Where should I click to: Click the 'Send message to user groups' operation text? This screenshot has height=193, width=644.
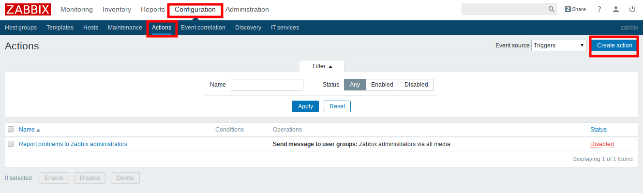click(315, 144)
